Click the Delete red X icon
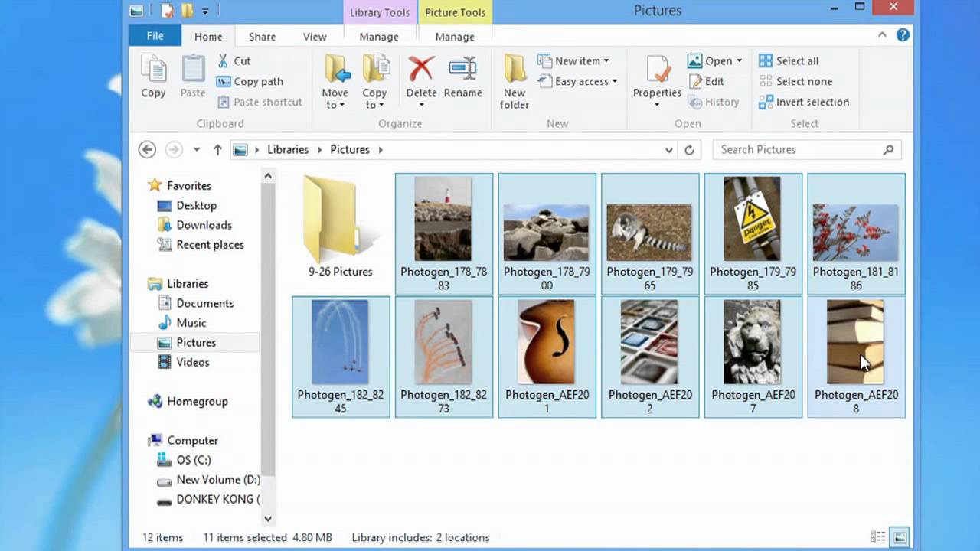Viewport: 980px width, 551px height. 421,70
